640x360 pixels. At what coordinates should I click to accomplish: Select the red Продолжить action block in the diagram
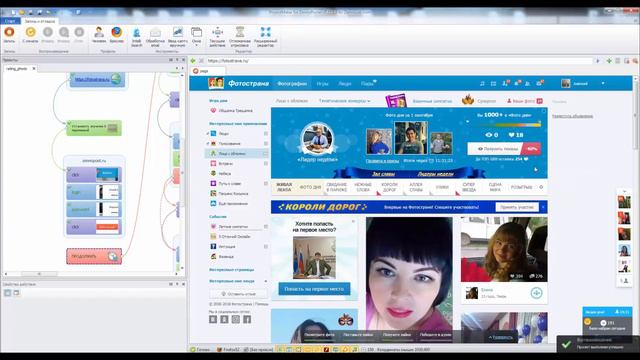tap(94, 256)
